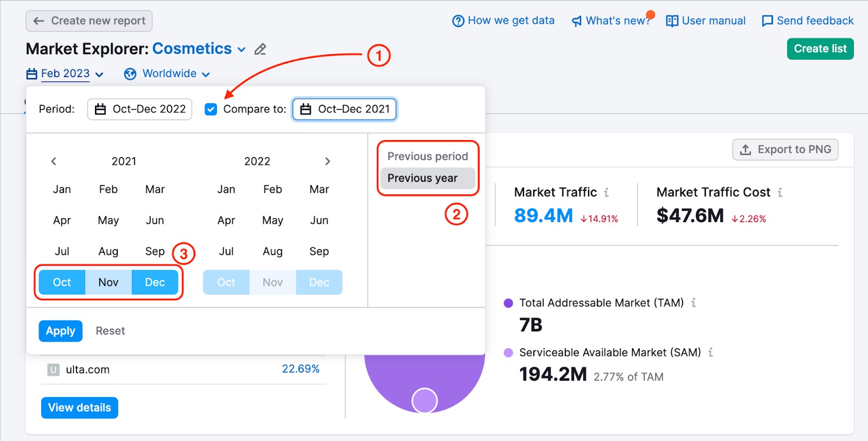Click the 89.4M Market Traffic value
868x441 pixels.
pos(544,216)
